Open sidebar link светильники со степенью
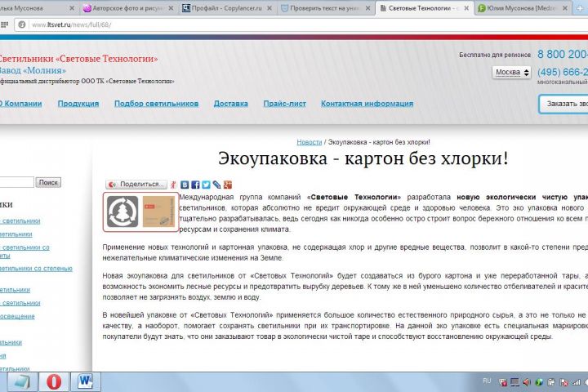588x392 pixels. pos(36,269)
